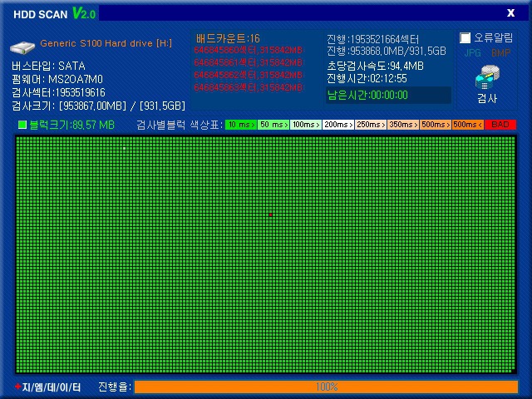The height and width of the screenshot is (399, 532).
Task: Click the orange 100% progress bar
Action: (x=326, y=387)
